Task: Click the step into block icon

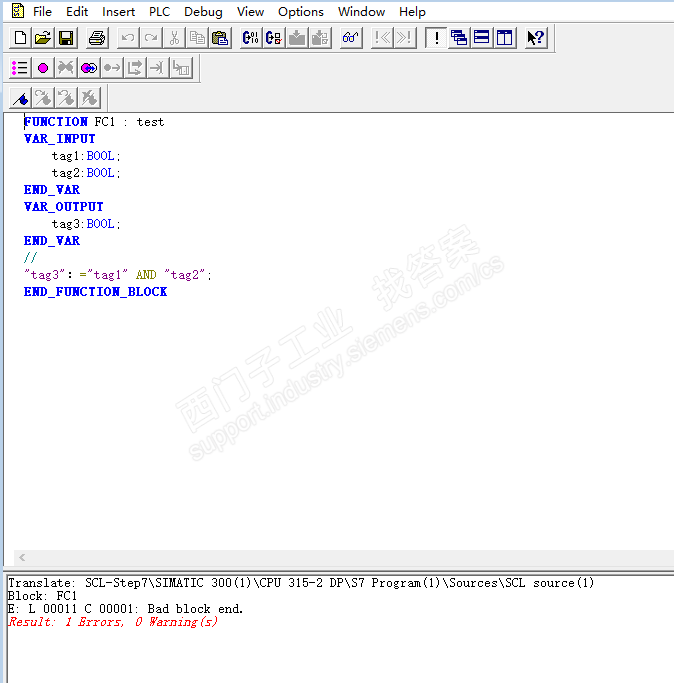Action: [181, 68]
